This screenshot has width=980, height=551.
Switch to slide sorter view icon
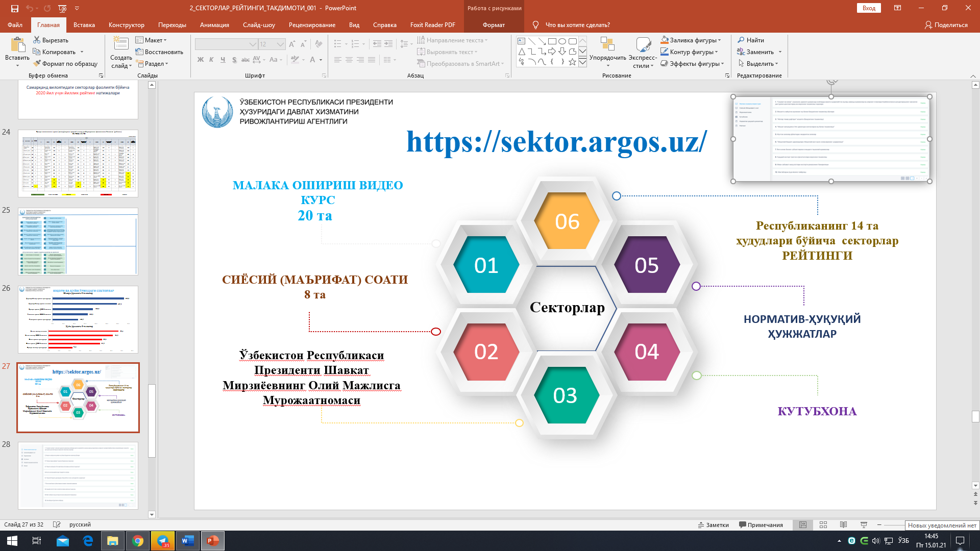pos(823,525)
